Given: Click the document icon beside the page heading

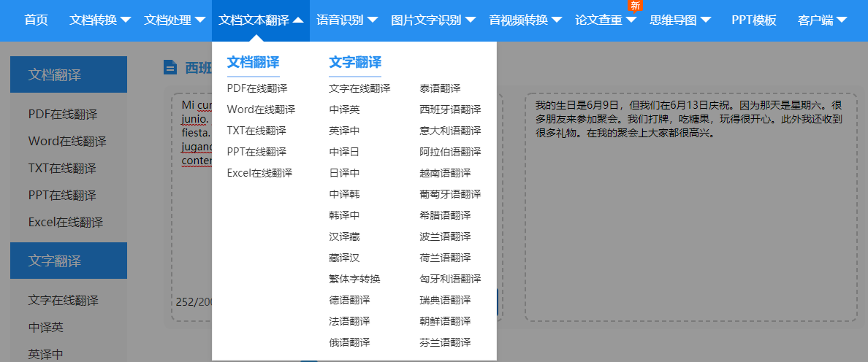Looking at the screenshot, I should pyautogui.click(x=170, y=67).
